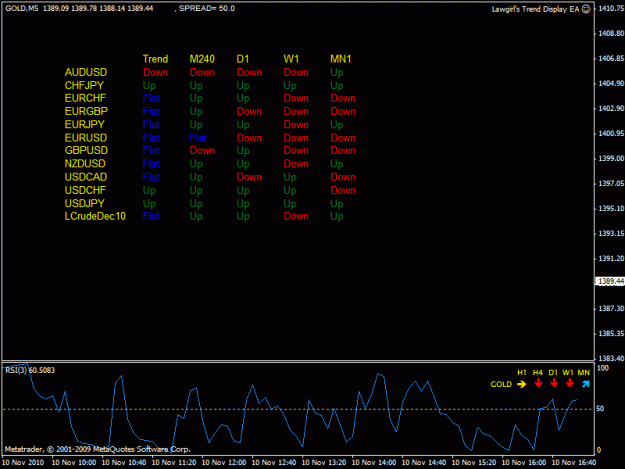The height and width of the screenshot is (469, 625).
Task: Click the 10 Nov 2010 date label
Action: point(23,462)
